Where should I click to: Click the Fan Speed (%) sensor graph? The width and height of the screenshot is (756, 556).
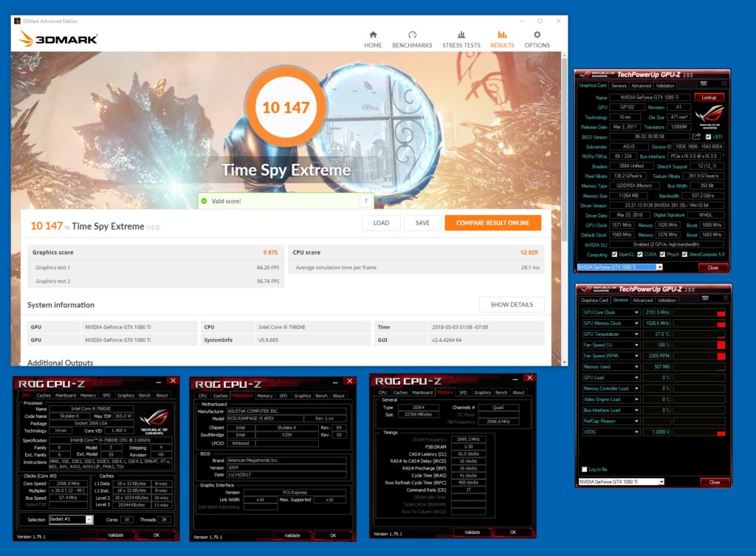pyautogui.click(x=699, y=346)
